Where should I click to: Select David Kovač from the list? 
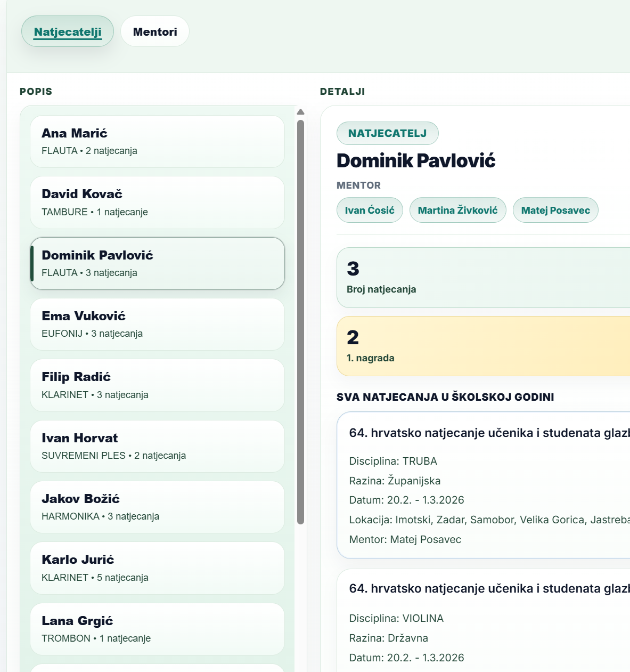[x=157, y=203]
